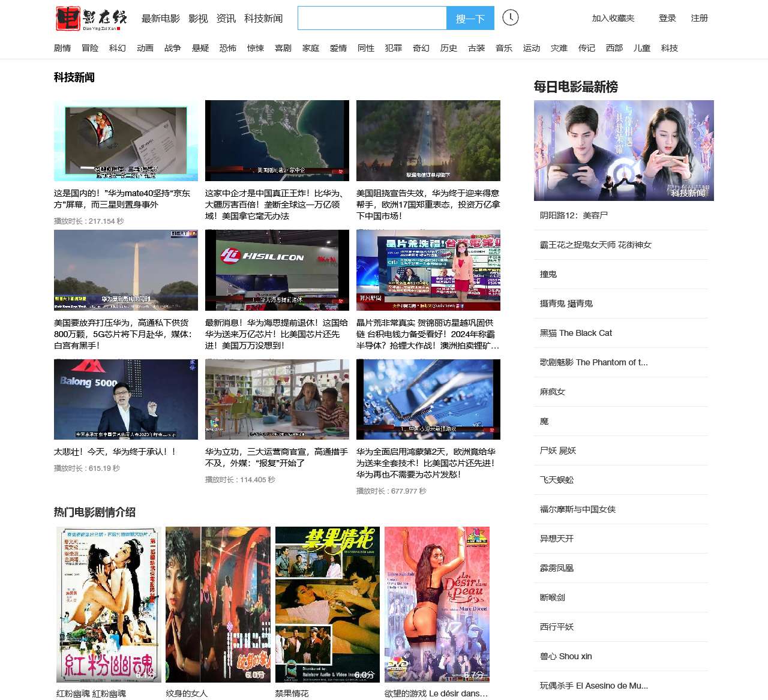The height and width of the screenshot is (700, 768).
Task: Select the 恐怖 genre
Action: pyautogui.click(x=228, y=48)
